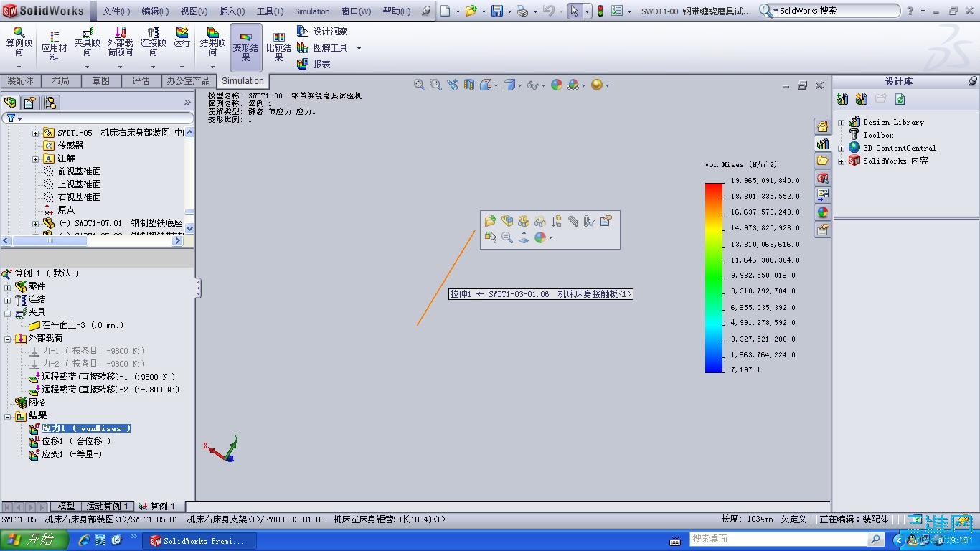Switch to the 运动算例 1 bottom tab
The image size is (980, 551).
(x=108, y=507)
